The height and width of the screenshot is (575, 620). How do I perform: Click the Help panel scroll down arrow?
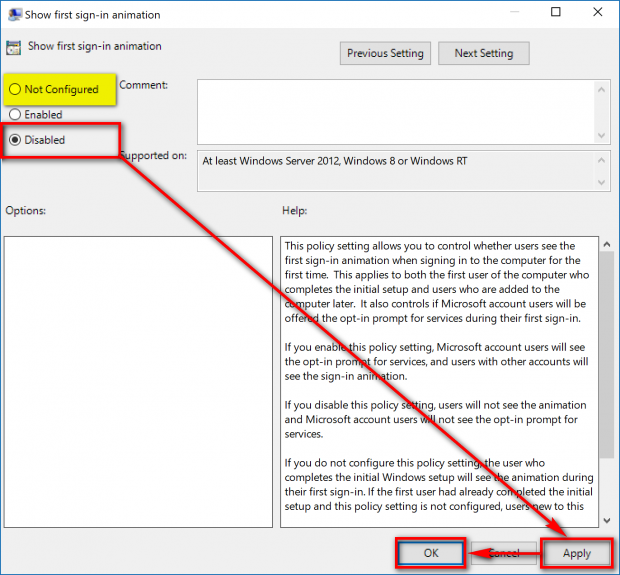(606, 517)
